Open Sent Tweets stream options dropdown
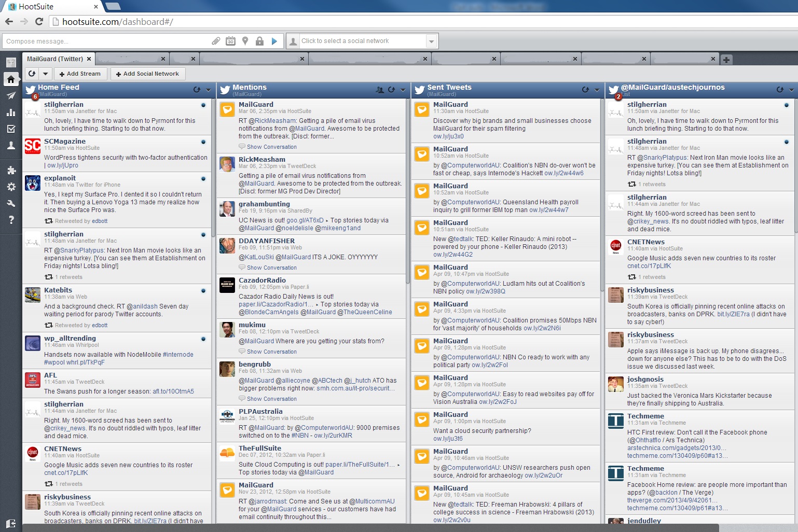 [597, 90]
